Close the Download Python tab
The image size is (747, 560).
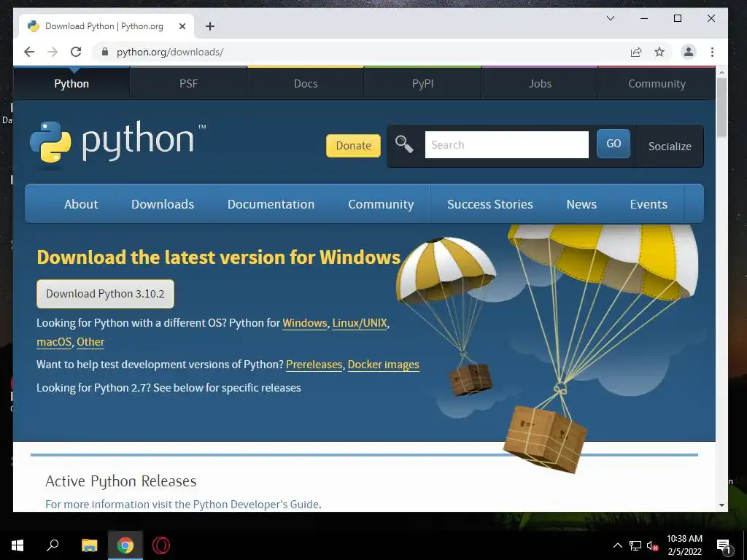(x=182, y=26)
